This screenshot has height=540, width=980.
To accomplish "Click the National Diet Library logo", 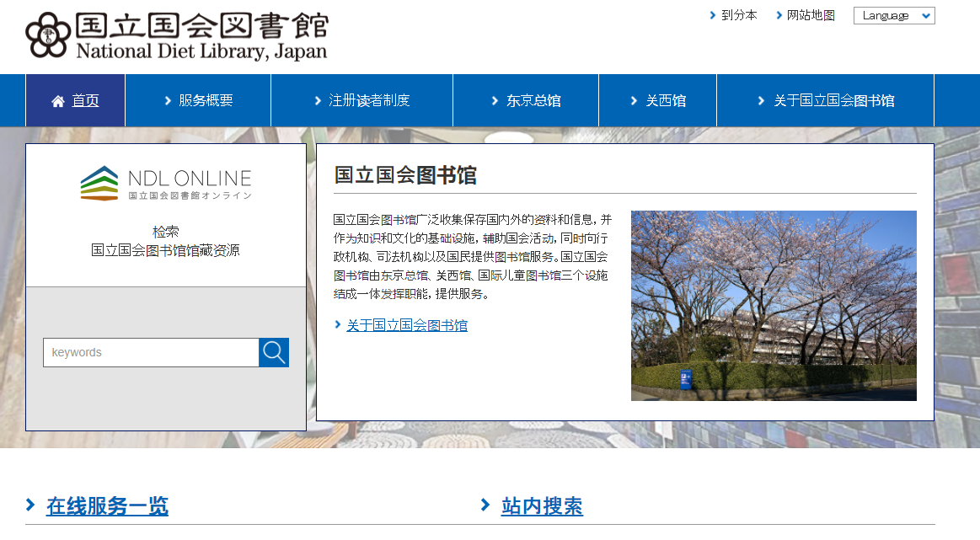I will point(177,36).
